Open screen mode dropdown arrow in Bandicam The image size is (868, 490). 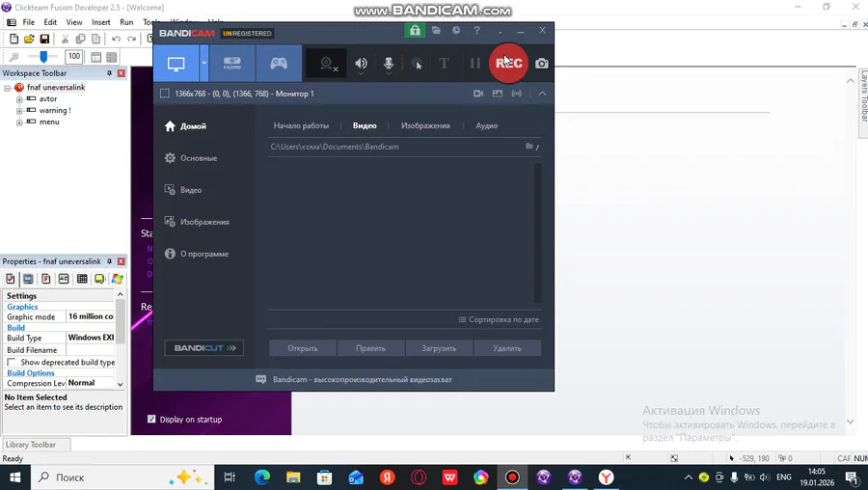click(x=203, y=63)
